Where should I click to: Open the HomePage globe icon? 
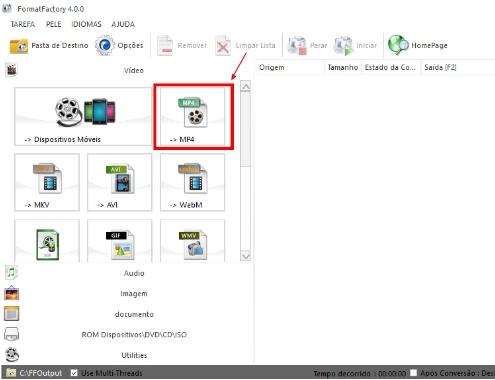tap(398, 45)
